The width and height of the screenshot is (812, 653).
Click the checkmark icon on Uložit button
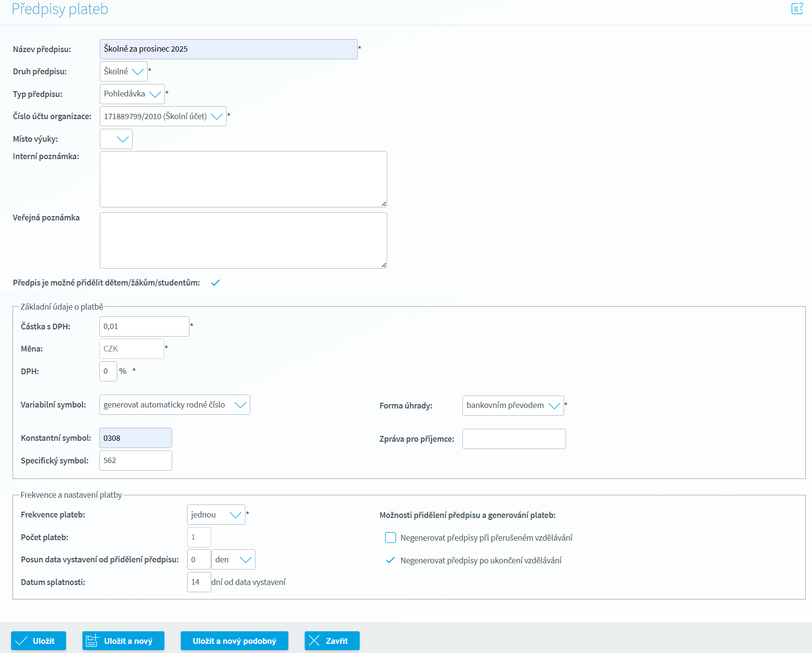[x=21, y=640]
